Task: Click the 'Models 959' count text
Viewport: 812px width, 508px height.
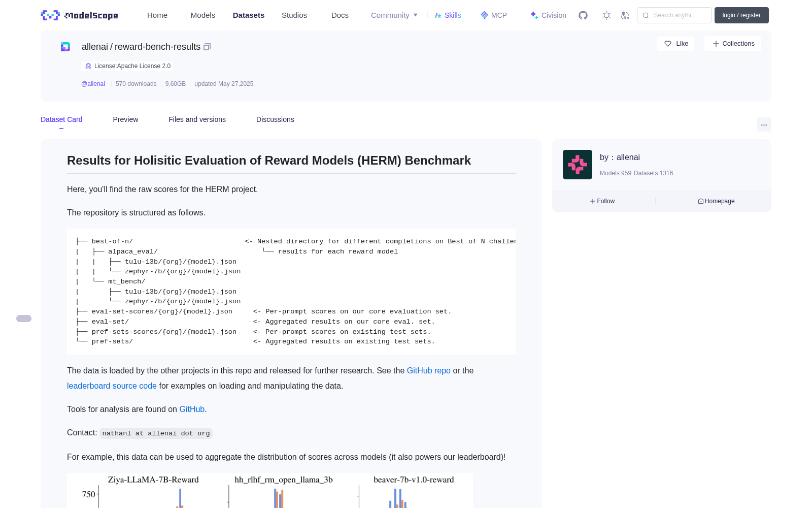Action: (x=616, y=173)
